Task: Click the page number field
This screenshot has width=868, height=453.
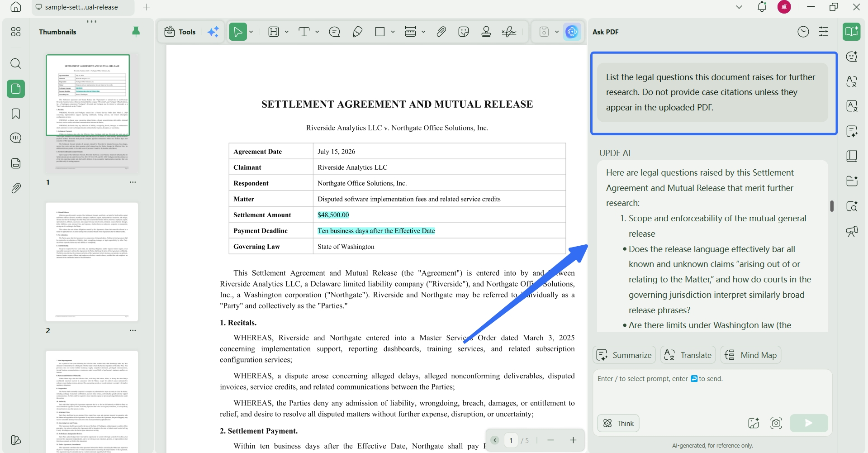Action: (511, 440)
